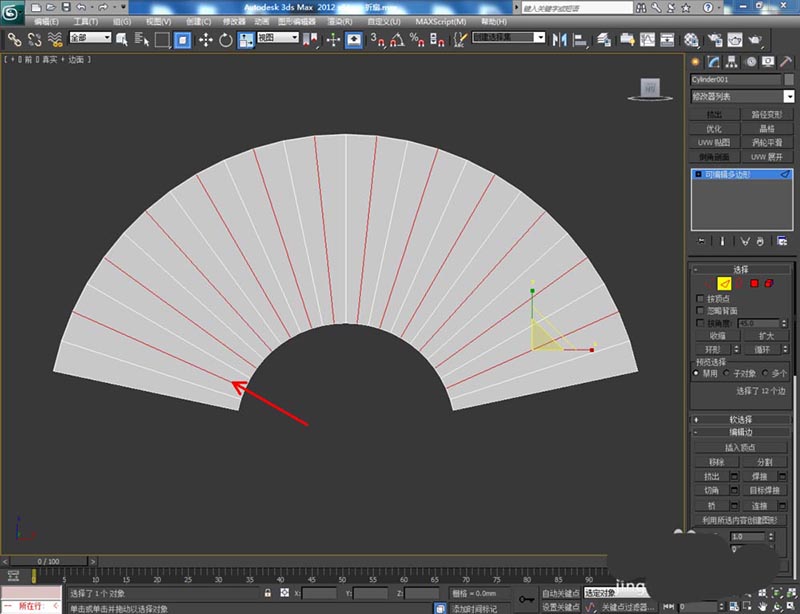Click the Cylinder001 object name field
The height and width of the screenshot is (614, 800).
pyautogui.click(x=734, y=79)
